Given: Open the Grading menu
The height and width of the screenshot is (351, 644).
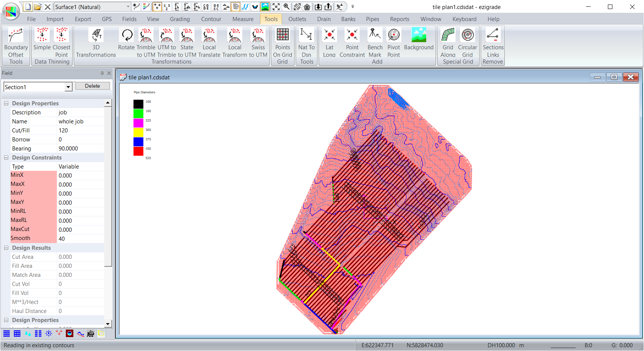Looking at the screenshot, I should point(179,19).
